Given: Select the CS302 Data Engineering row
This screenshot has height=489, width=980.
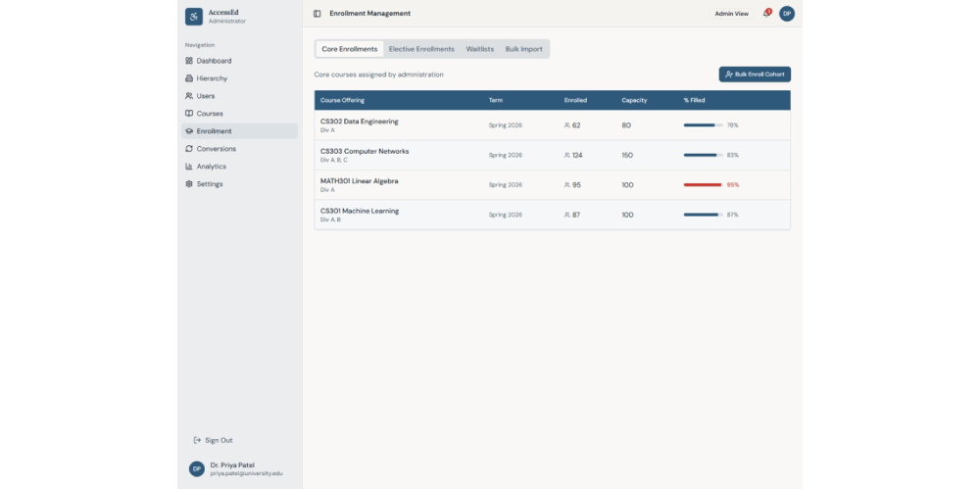Looking at the screenshot, I should [x=552, y=125].
